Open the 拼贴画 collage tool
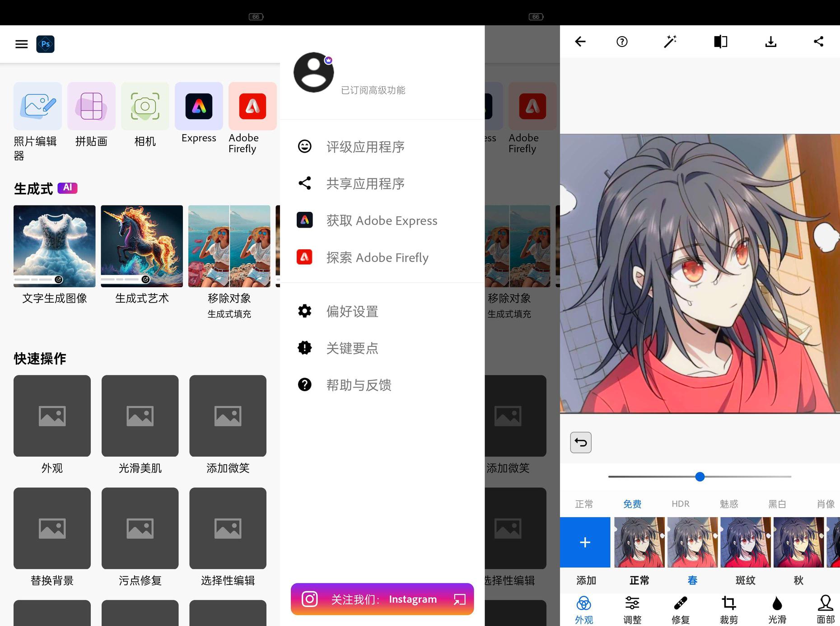Viewport: 840px width, 626px height. [x=91, y=115]
